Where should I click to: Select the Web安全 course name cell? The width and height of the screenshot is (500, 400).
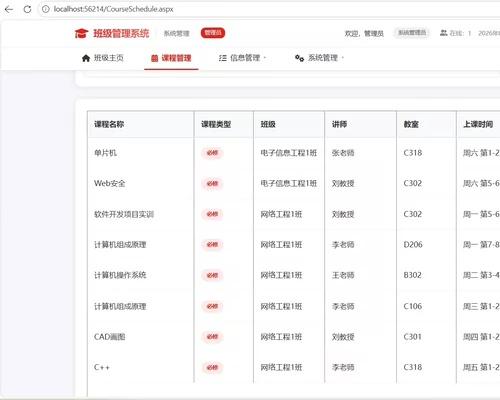tap(110, 183)
